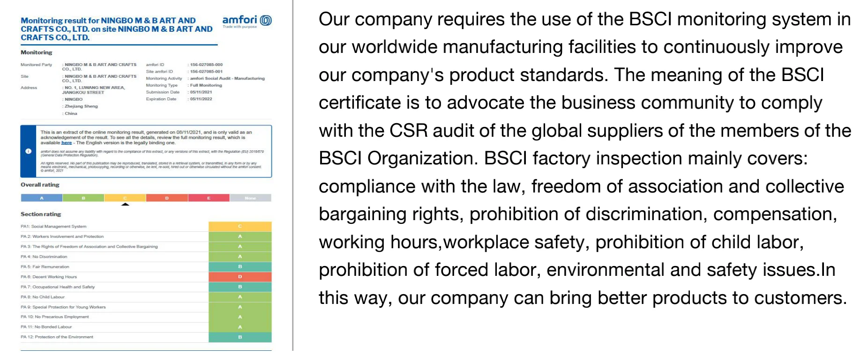Click the PA1 Social Management System C rating
Screen dimensions: 868x355
(240, 227)
